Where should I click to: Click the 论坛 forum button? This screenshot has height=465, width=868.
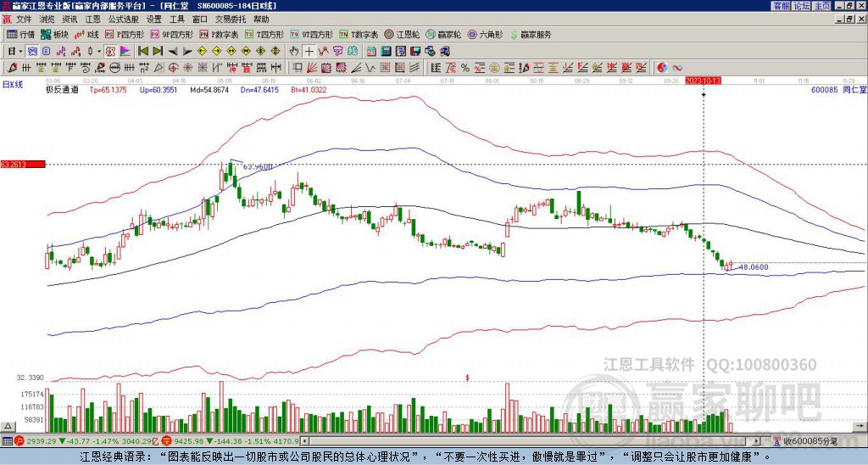[x=801, y=6]
